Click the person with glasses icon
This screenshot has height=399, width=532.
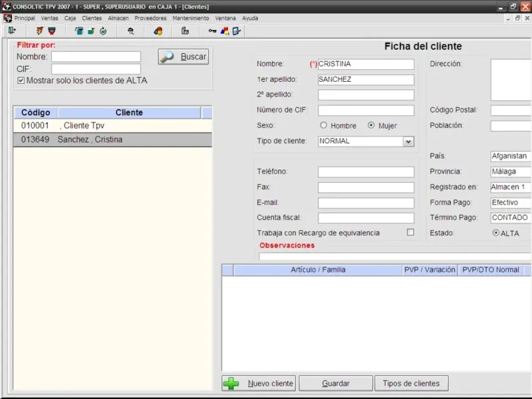(x=130, y=31)
